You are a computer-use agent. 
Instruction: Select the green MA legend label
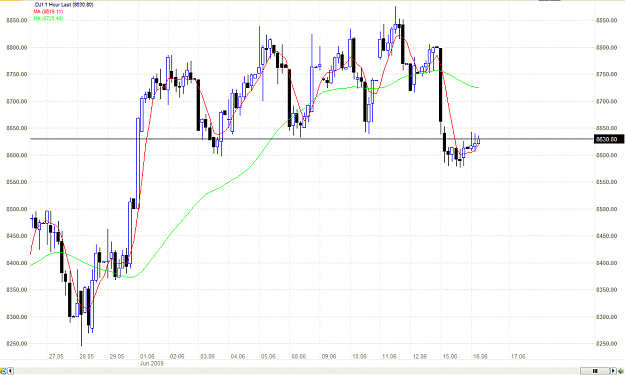48,18
